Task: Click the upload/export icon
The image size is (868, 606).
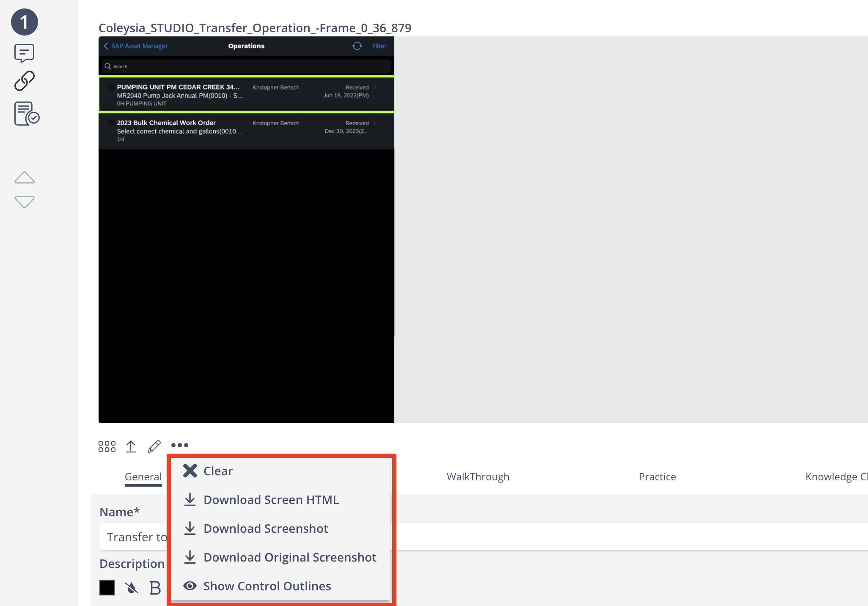Action: pos(130,446)
